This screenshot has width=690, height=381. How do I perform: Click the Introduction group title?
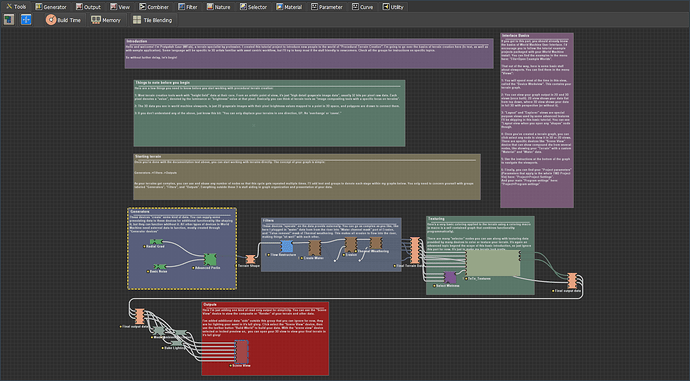[137, 41]
